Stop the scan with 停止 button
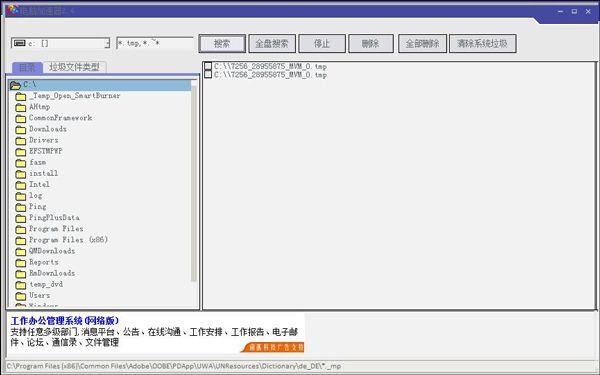Image resolution: width=600 pixels, height=375 pixels. pyautogui.click(x=322, y=44)
